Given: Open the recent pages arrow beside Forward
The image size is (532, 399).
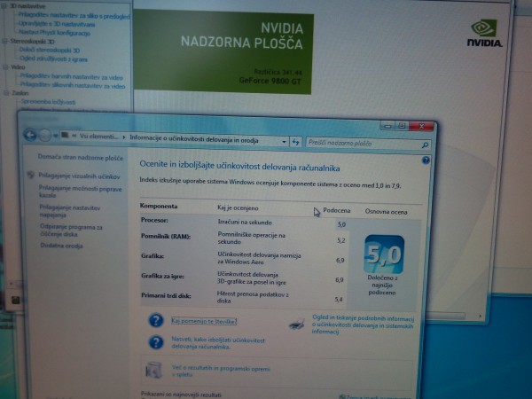Looking at the screenshot, I should pyautogui.click(x=55, y=136).
